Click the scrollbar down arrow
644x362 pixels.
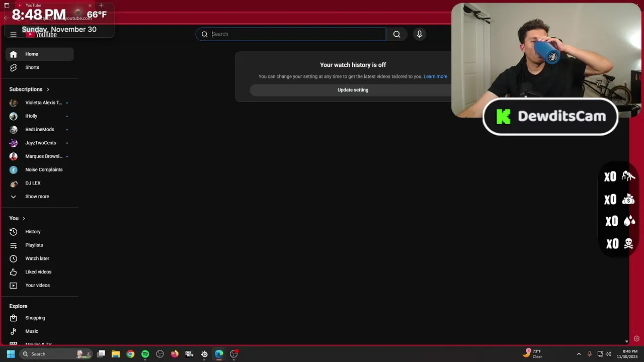pyautogui.click(x=626, y=341)
